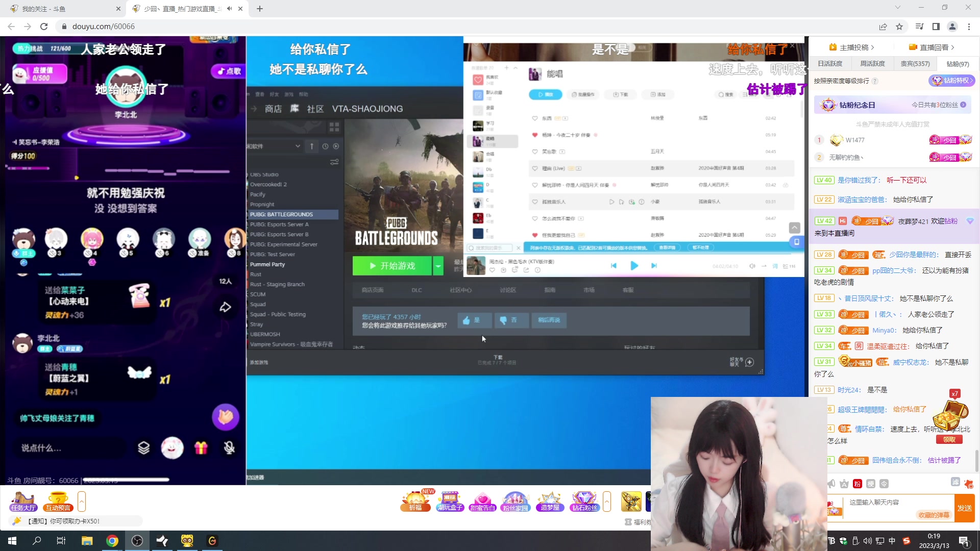Click the 粉 fan badge danmu icon

click(857, 484)
